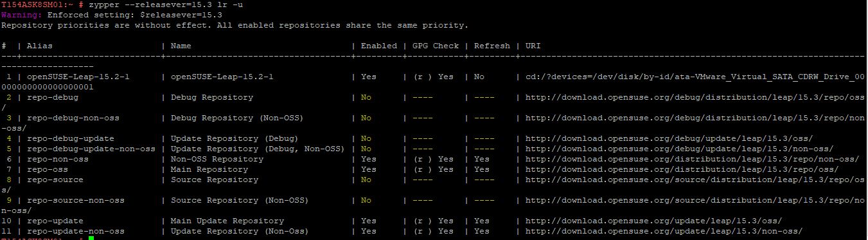868x240 pixels.
Task: Click URI ending update/leap/15.3/non-oss/ for repo-update-non-oss
Action: click(x=664, y=231)
